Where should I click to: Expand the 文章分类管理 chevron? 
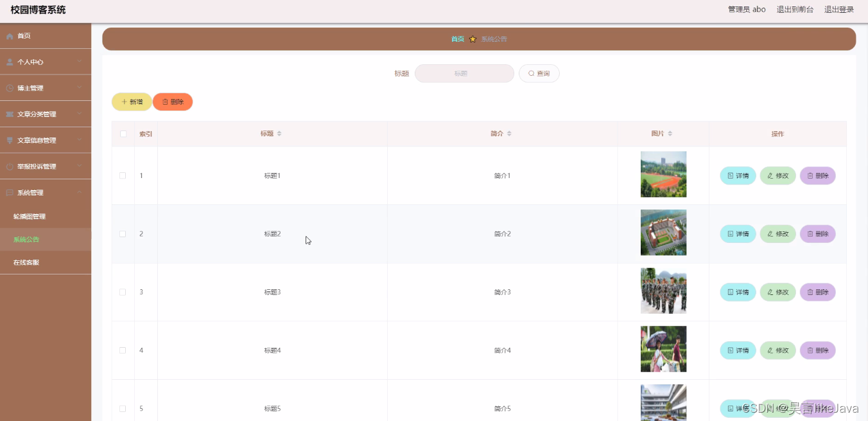click(x=80, y=114)
